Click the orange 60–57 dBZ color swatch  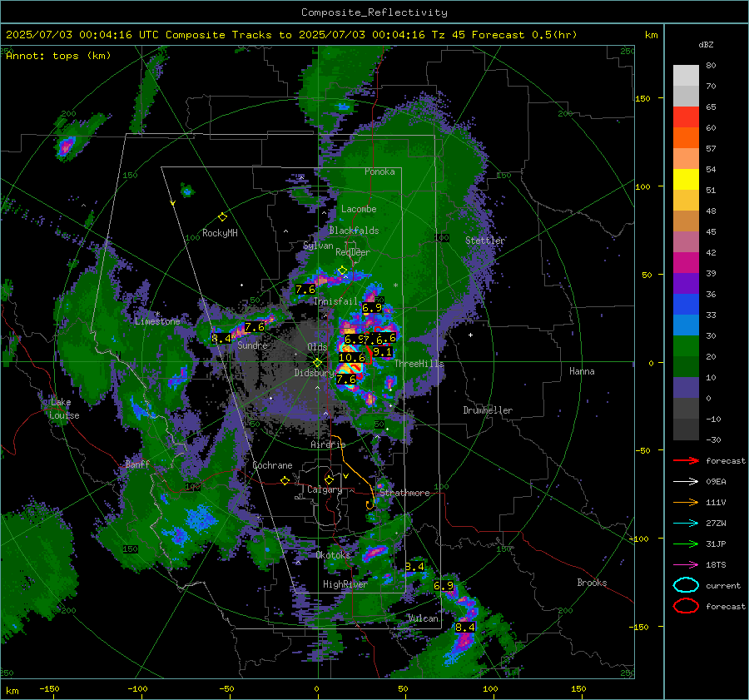pyautogui.click(x=686, y=138)
